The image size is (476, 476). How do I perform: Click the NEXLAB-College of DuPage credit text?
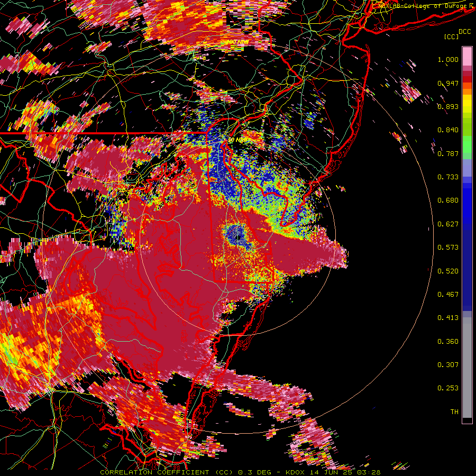coord(425,6)
